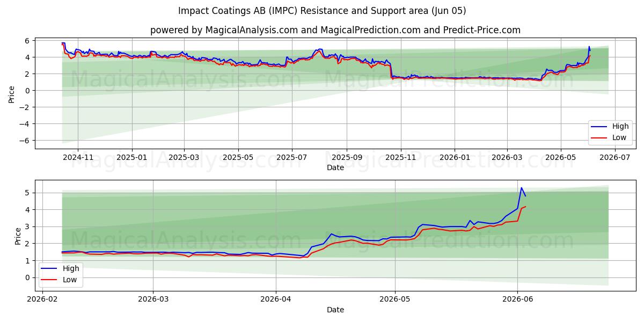Viewport: 644px width, 322px height.
Task: Click the '2026-01' date tick label
Action: 455,158
